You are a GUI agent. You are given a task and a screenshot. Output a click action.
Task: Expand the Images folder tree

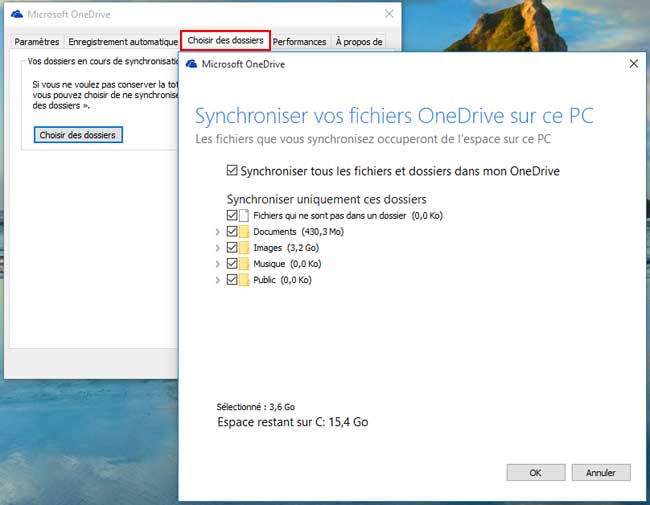(218, 248)
